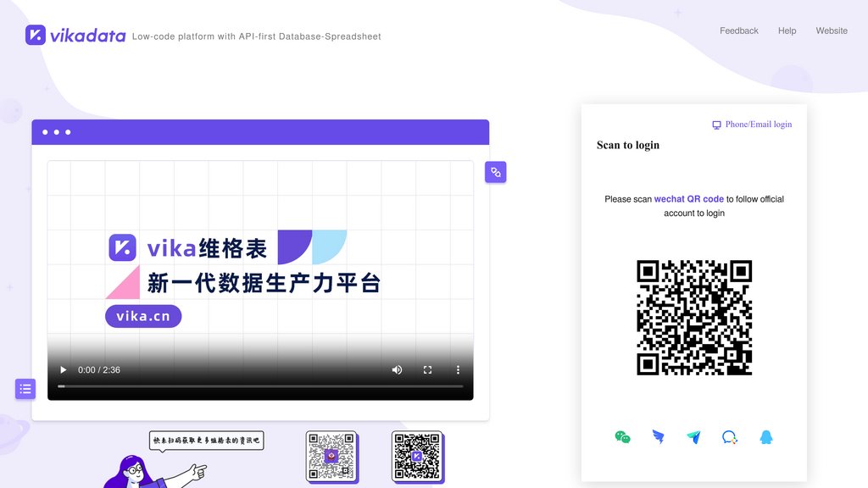Select the Feishu (Lark) login icon
Screen dimensions: 868x488
tap(694, 437)
